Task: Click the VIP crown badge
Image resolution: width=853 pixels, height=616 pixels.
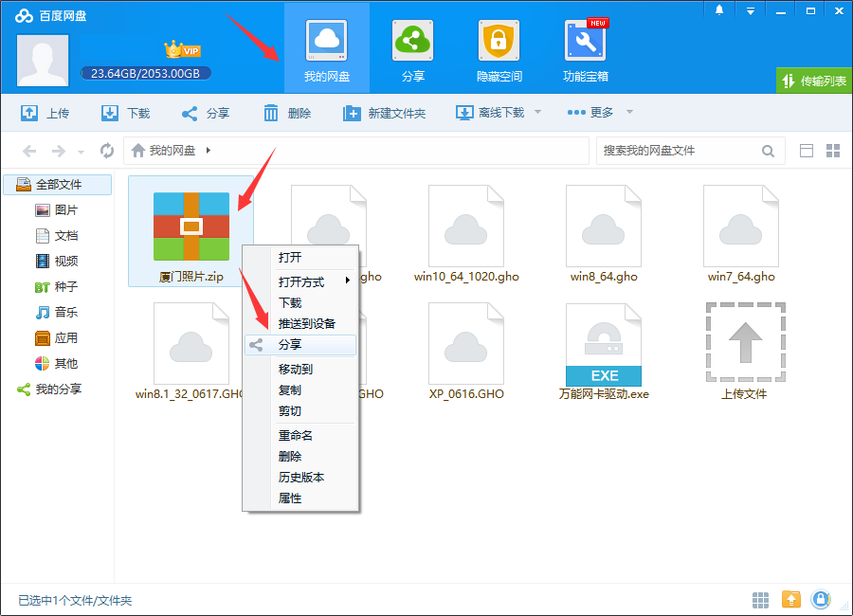Action: [183, 50]
